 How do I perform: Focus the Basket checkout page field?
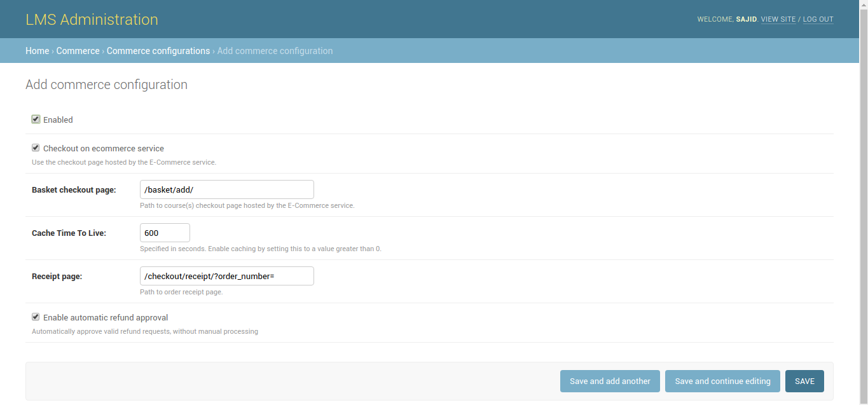coord(226,189)
